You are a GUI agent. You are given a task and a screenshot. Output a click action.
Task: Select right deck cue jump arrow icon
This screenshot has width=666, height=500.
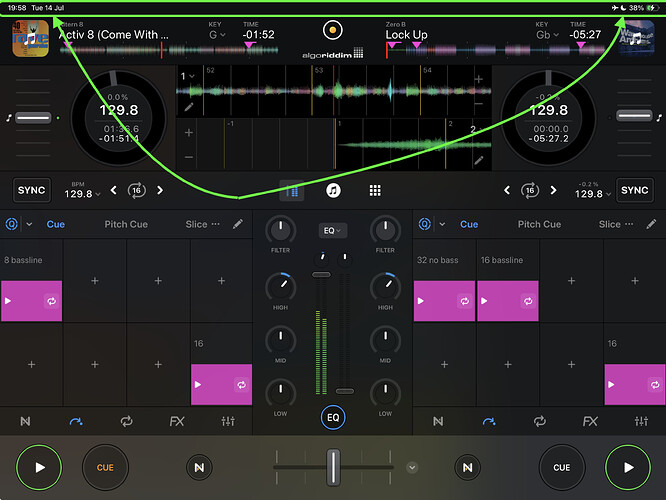[x=489, y=421]
